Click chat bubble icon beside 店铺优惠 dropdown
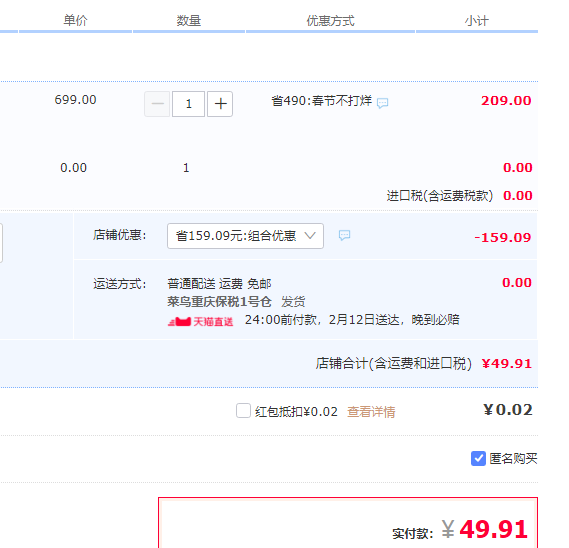Viewport: 569px width, 548px height. coord(344,235)
